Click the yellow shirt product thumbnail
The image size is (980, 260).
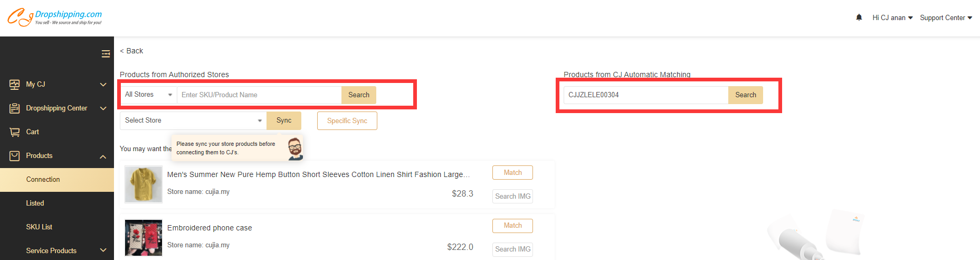[144, 184]
